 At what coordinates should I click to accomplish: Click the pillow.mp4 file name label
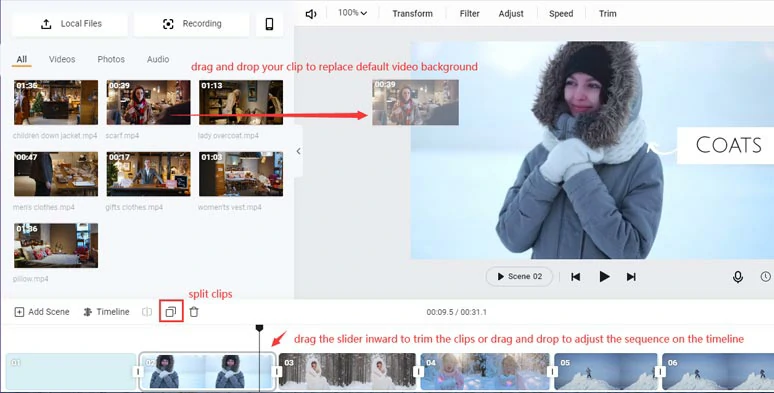click(31, 279)
